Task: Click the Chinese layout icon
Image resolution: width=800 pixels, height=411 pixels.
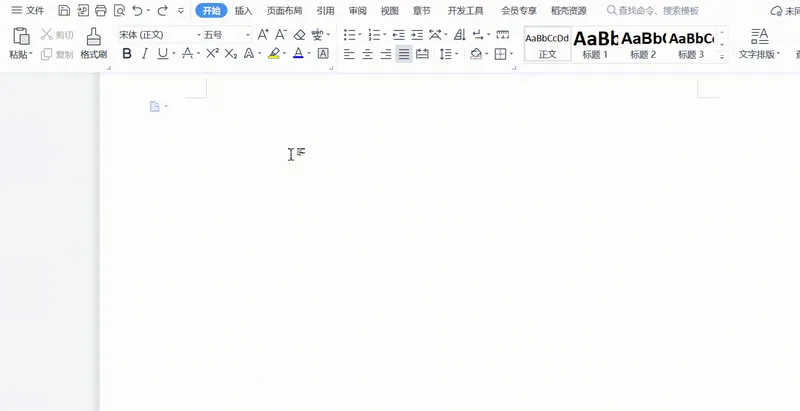Action: click(x=435, y=35)
